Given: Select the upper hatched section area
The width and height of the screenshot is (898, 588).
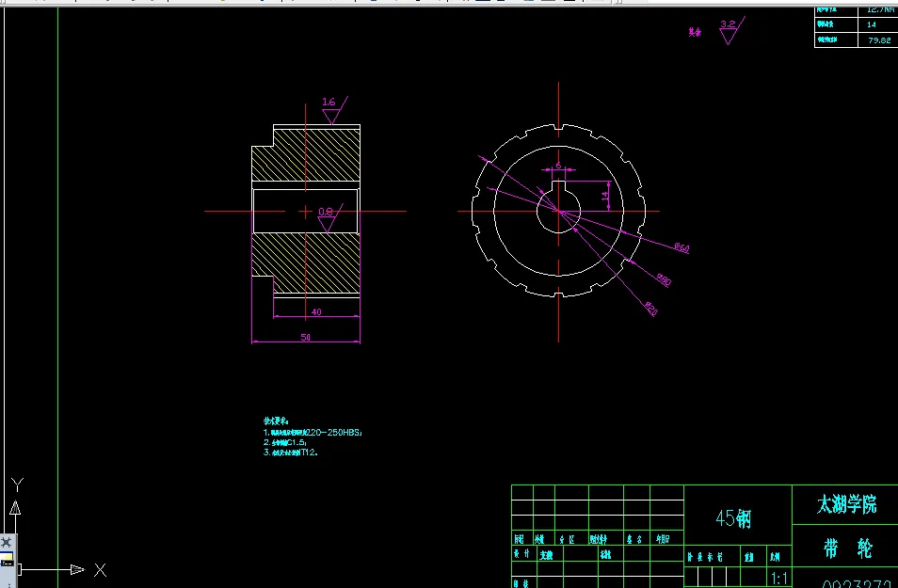Looking at the screenshot, I should tap(306, 155).
